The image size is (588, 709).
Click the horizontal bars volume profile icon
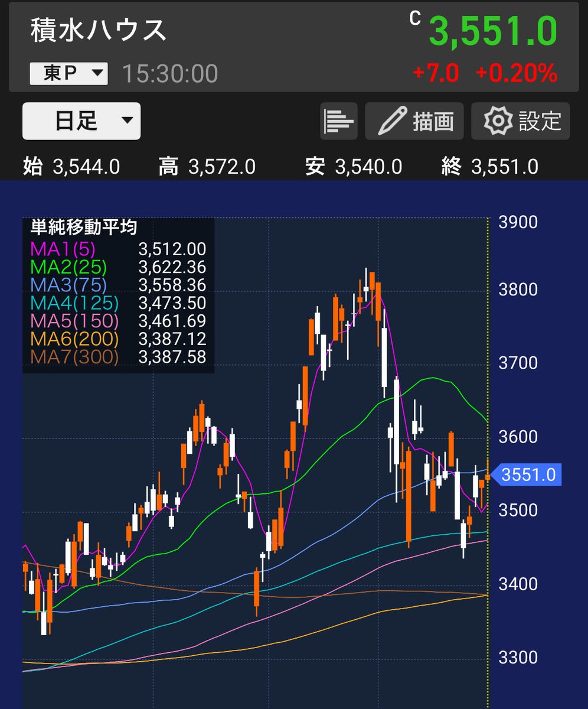pos(339,121)
